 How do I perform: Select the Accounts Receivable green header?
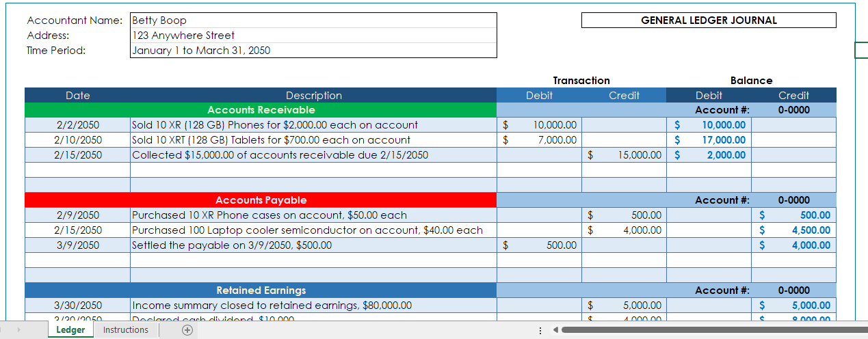click(x=261, y=110)
